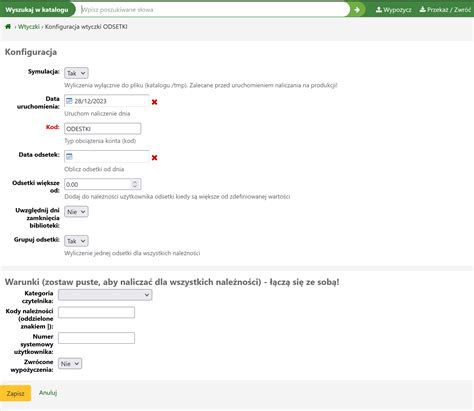Click the Anuluj cancel link

pos(48,393)
